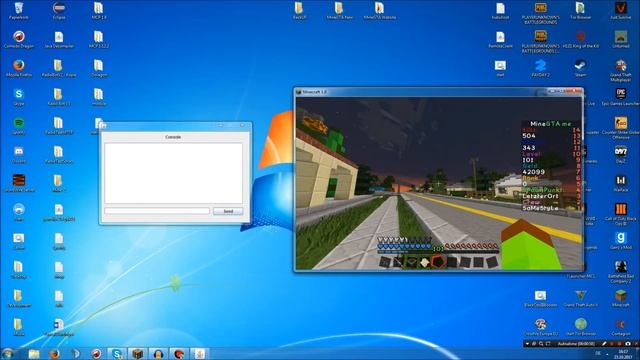Open the Windows Start menu orb
The width and height of the screenshot is (640, 360).
[8, 353]
